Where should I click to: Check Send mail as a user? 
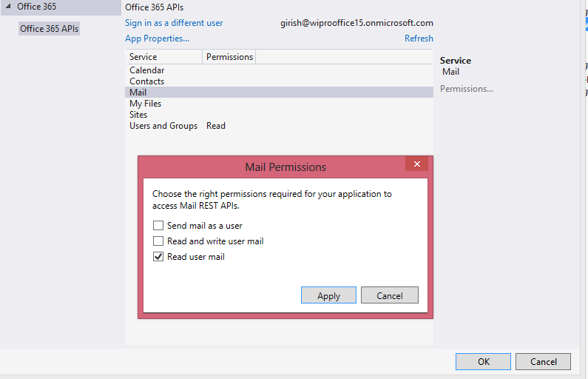click(158, 226)
